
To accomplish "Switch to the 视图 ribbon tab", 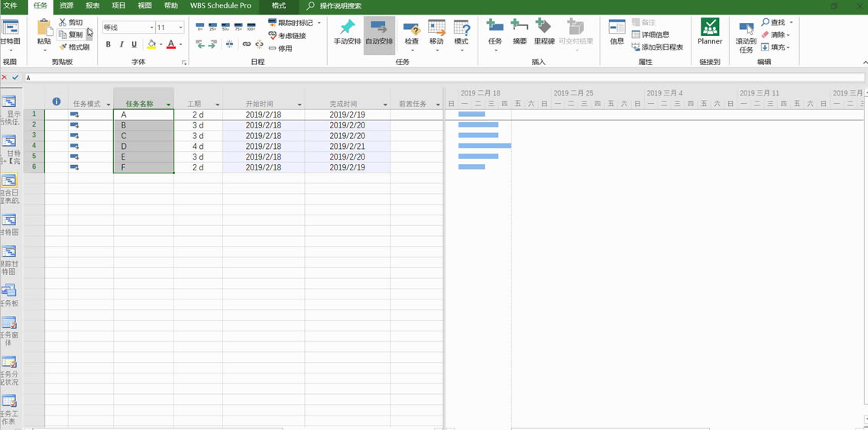I will point(144,5).
